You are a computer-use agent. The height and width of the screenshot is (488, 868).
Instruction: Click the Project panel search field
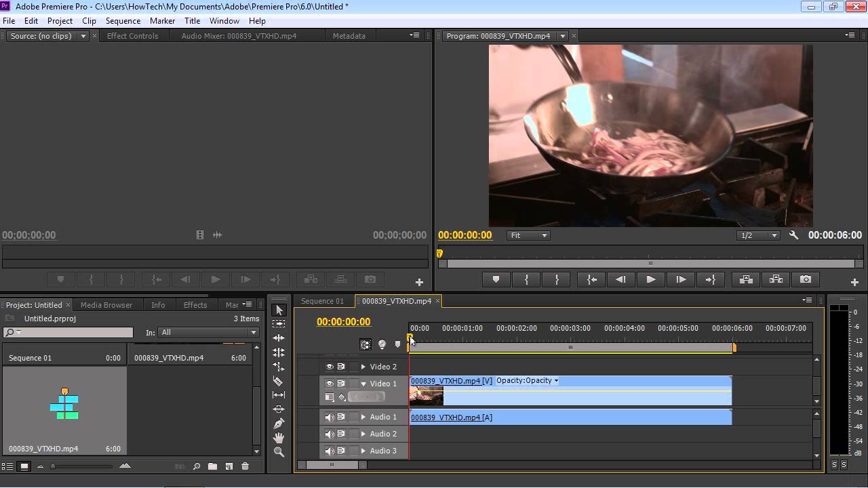click(x=68, y=332)
